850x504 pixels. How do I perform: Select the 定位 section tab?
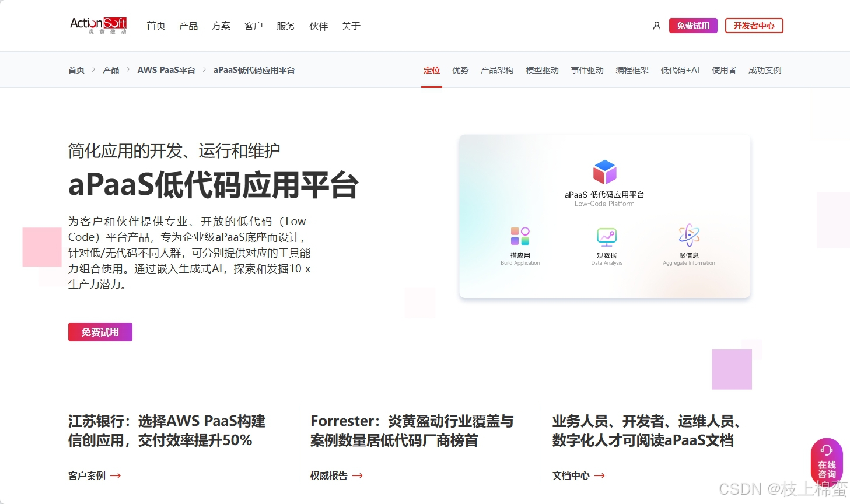[x=432, y=70]
